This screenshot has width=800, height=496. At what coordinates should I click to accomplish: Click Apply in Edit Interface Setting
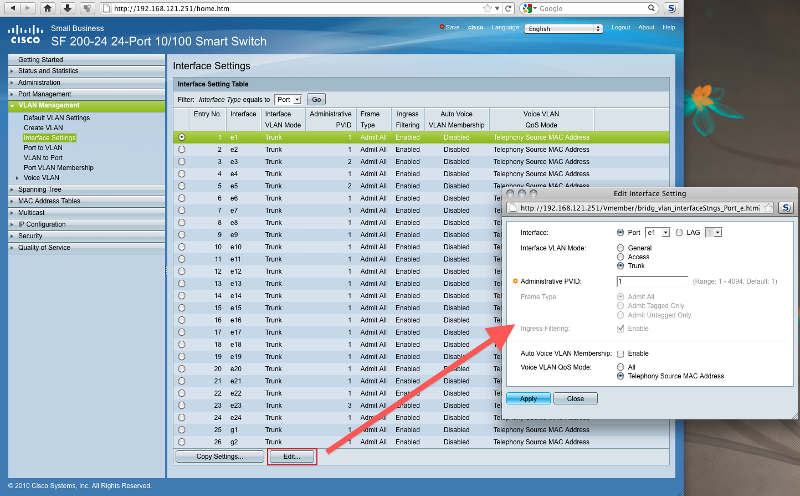tap(529, 399)
